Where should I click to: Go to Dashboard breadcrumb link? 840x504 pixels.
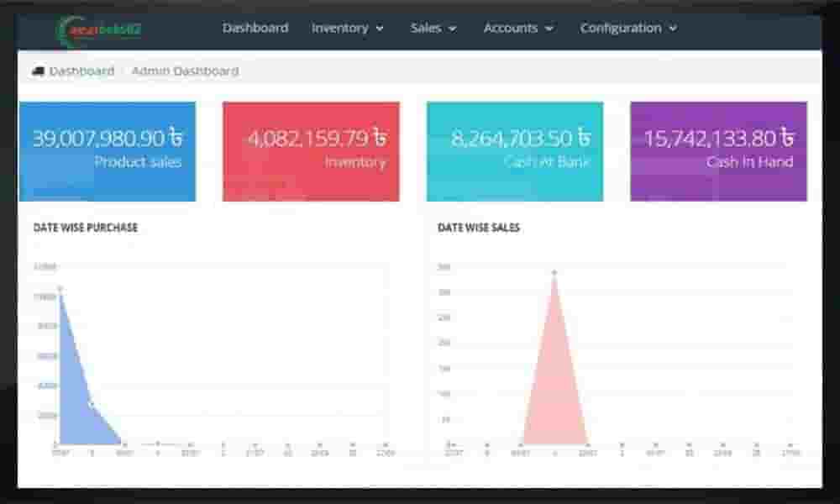(x=82, y=71)
